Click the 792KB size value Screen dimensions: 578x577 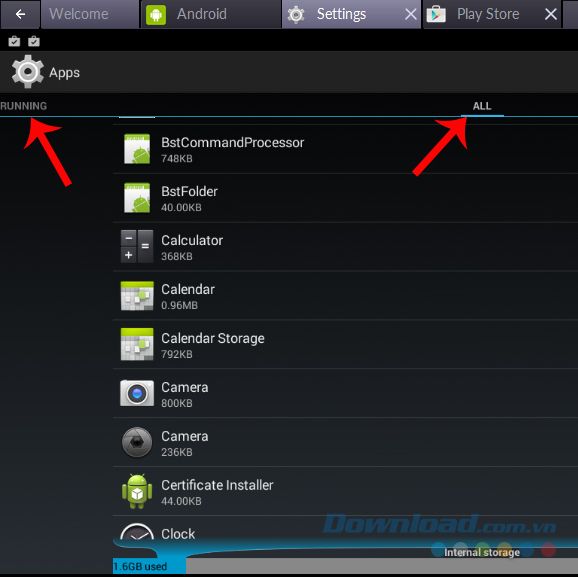(x=177, y=354)
